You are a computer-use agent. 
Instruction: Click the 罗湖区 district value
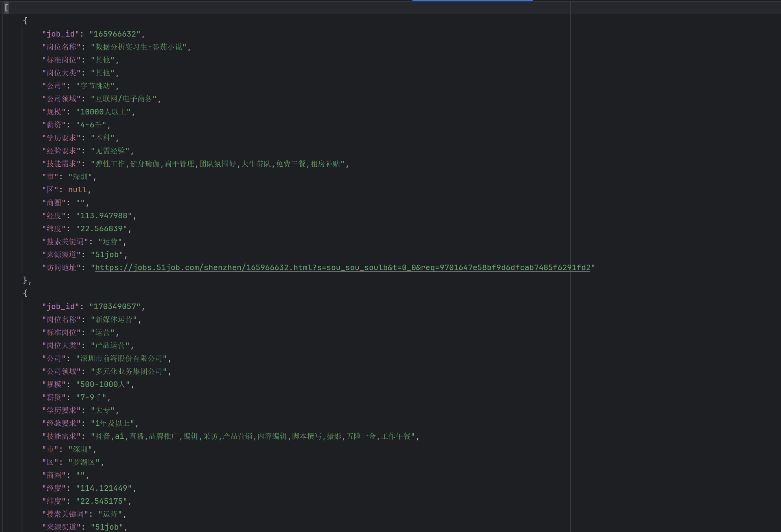(x=84, y=462)
